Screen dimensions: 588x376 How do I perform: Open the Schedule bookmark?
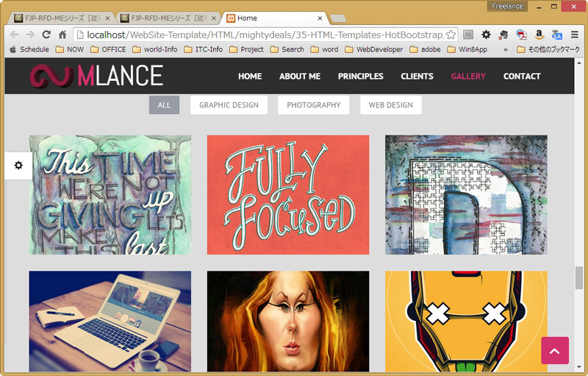point(29,49)
